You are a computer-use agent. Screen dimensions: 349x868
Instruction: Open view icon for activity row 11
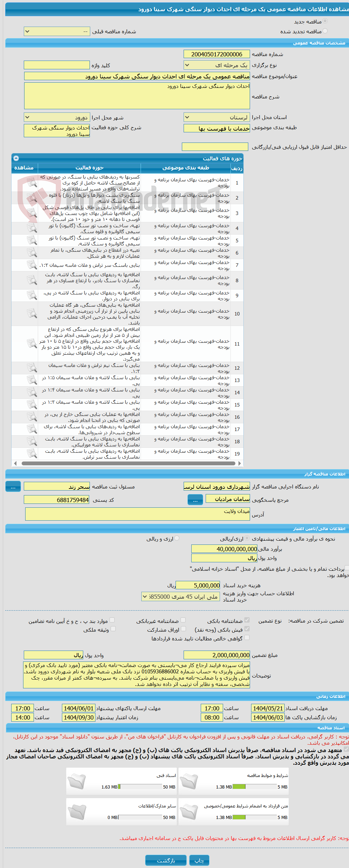(x=32, y=344)
